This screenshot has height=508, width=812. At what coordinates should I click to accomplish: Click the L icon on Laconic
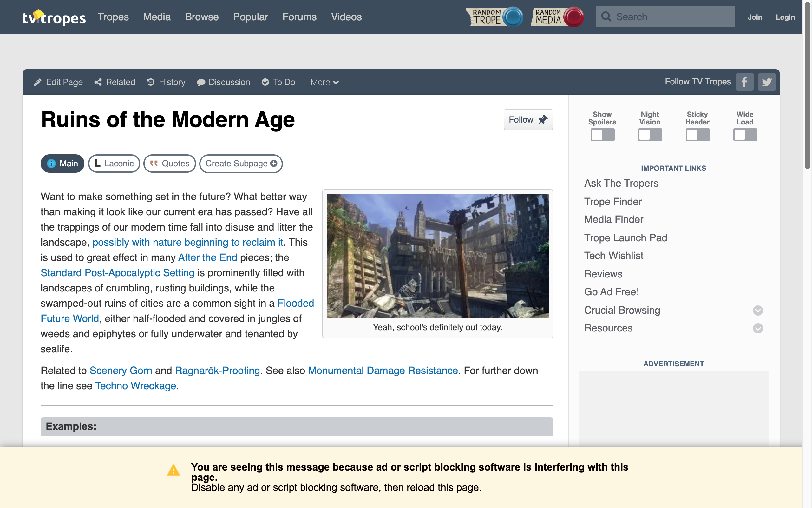(97, 163)
